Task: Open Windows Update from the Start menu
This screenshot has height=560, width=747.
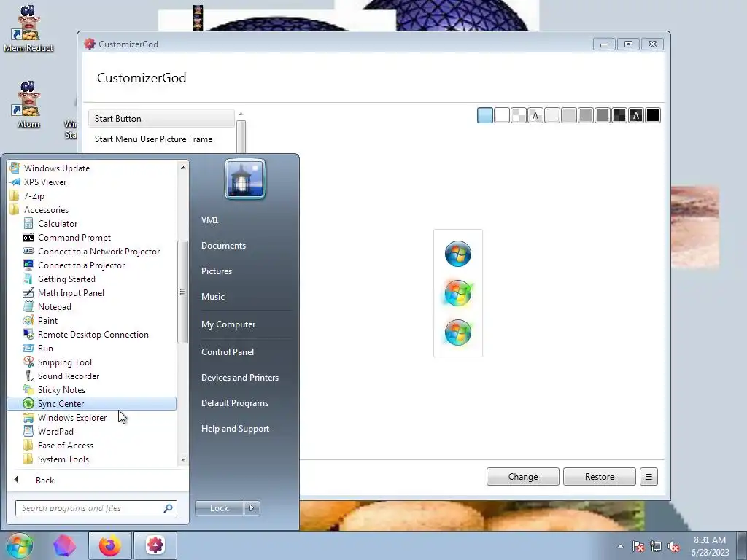Action: coord(57,168)
